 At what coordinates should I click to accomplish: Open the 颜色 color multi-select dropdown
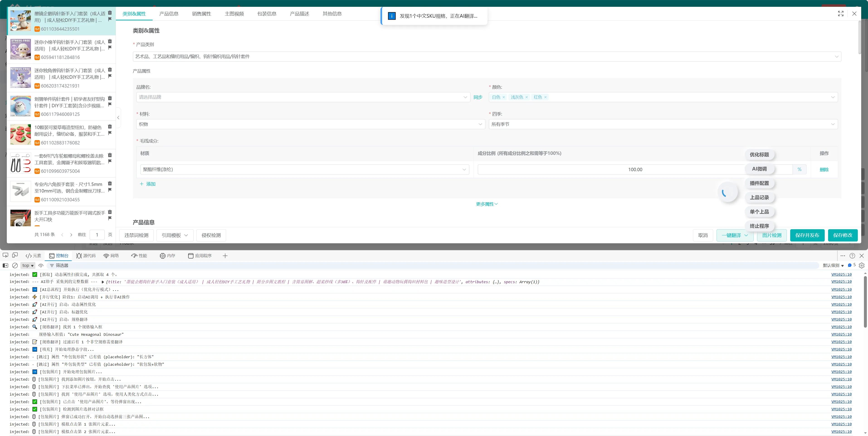coord(663,97)
